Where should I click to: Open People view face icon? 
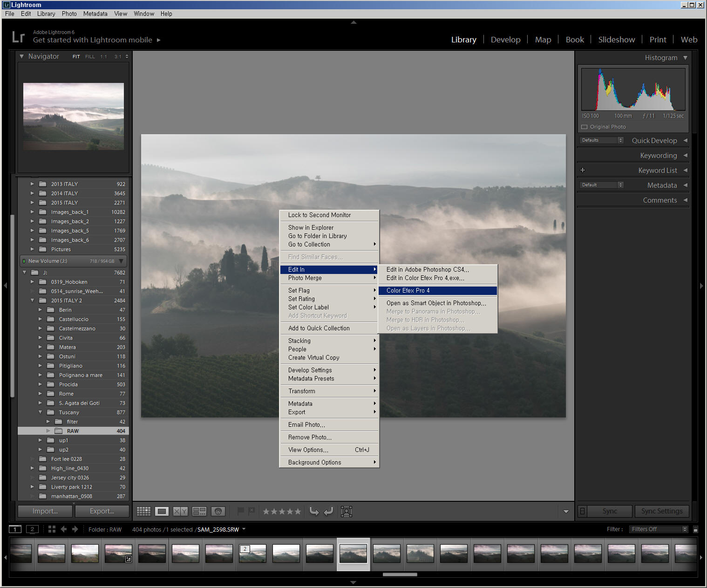click(x=218, y=512)
